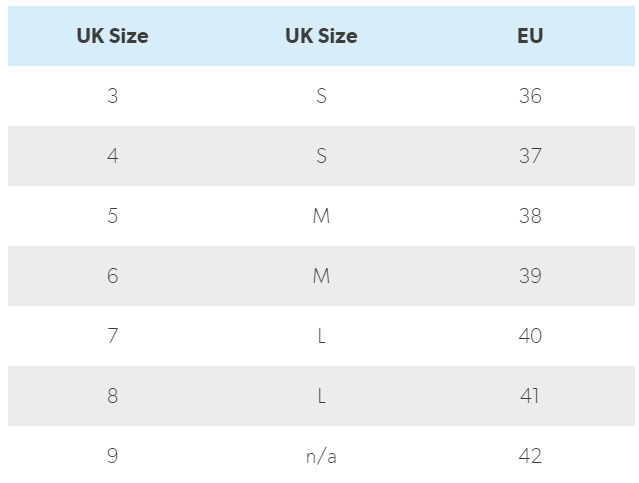Click the EU 38 cell
The image size is (639, 483).
(530, 216)
